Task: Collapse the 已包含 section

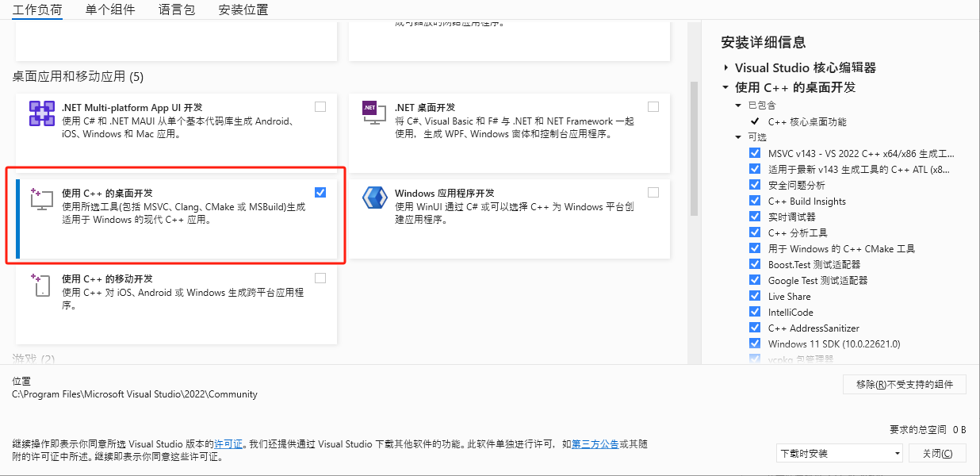Action: tap(740, 105)
